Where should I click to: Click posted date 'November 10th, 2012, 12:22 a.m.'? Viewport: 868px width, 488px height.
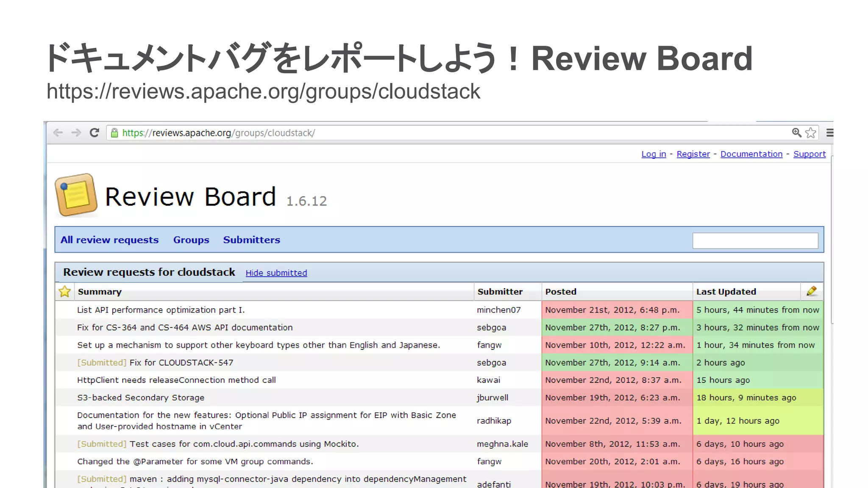click(615, 345)
